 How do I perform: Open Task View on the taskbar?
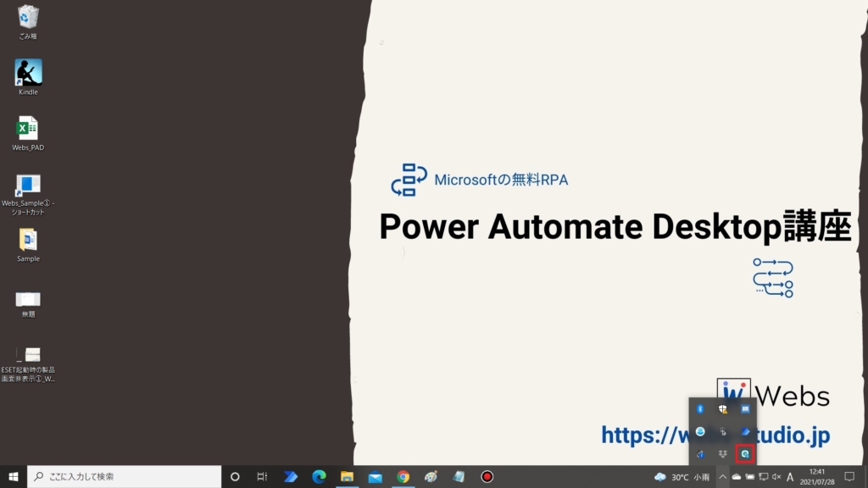click(x=262, y=476)
